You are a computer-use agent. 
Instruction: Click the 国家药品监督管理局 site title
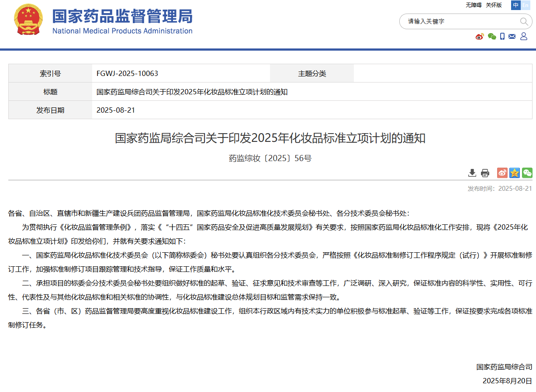pyautogui.click(x=122, y=16)
